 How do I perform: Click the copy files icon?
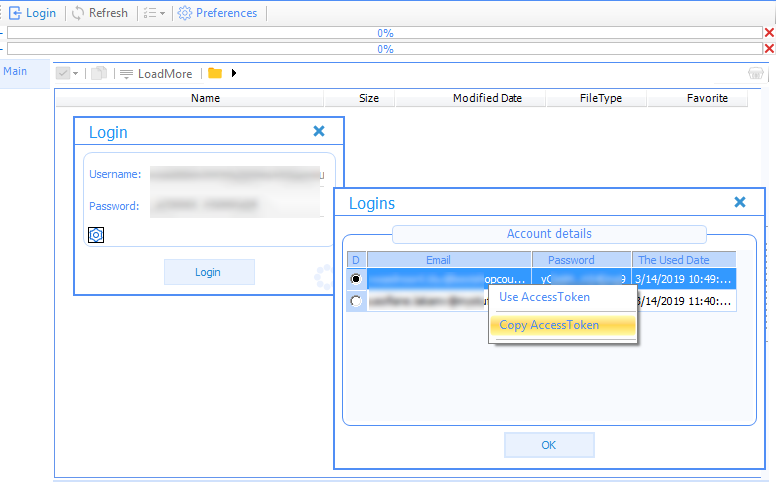coord(99,73)
